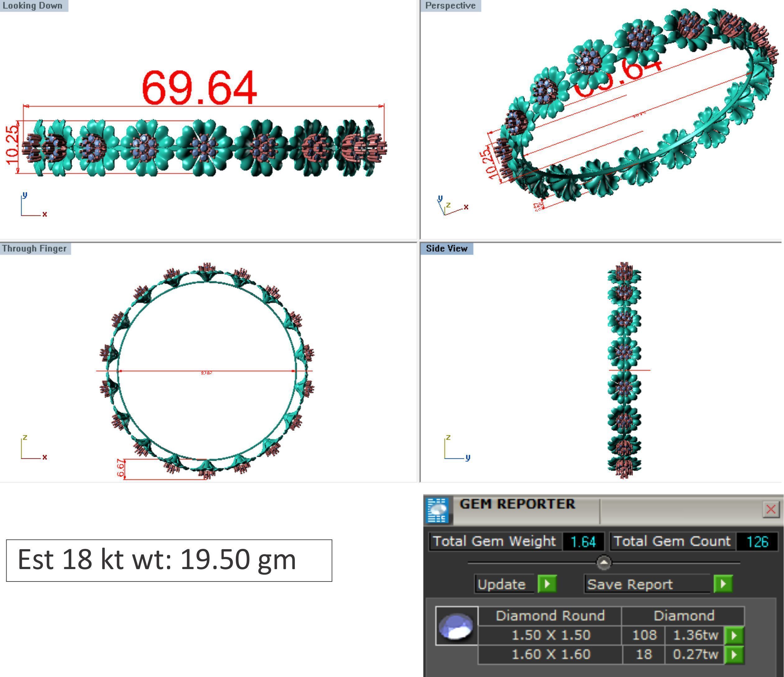Collapse panel using the round up-arrow handle
Image resolution: width=784 pixels, height=677 pixels.
coord(604,563)
